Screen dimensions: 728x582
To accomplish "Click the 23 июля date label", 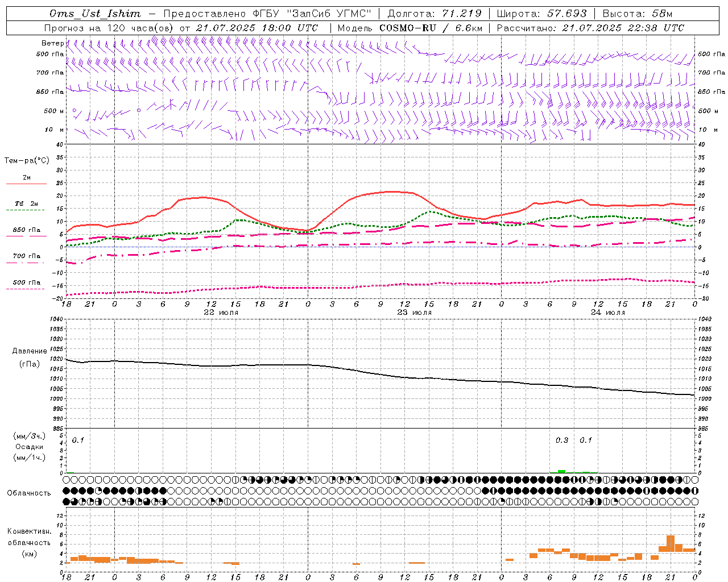I will (x=414, y=312).
